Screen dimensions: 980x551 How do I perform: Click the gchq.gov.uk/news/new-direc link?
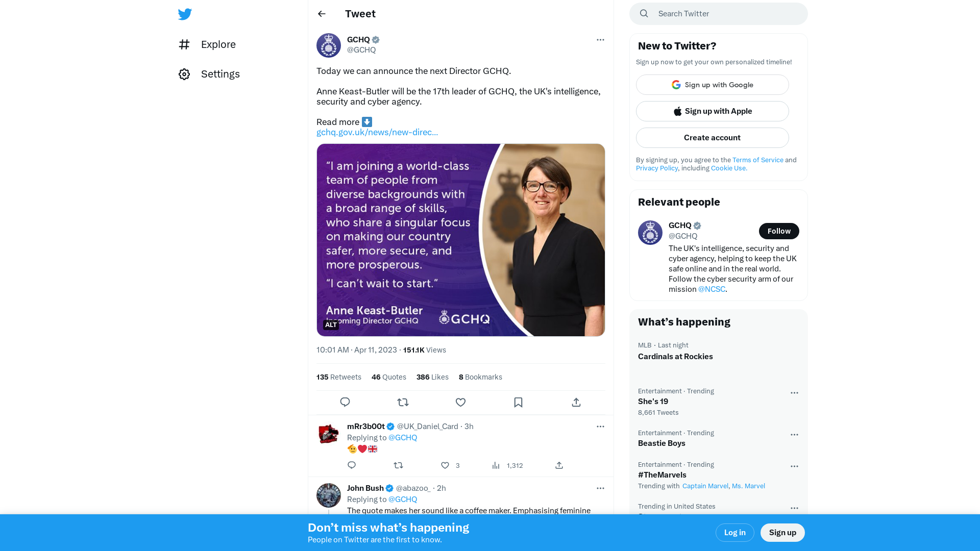pyautogui.click(x=378, y=133)
